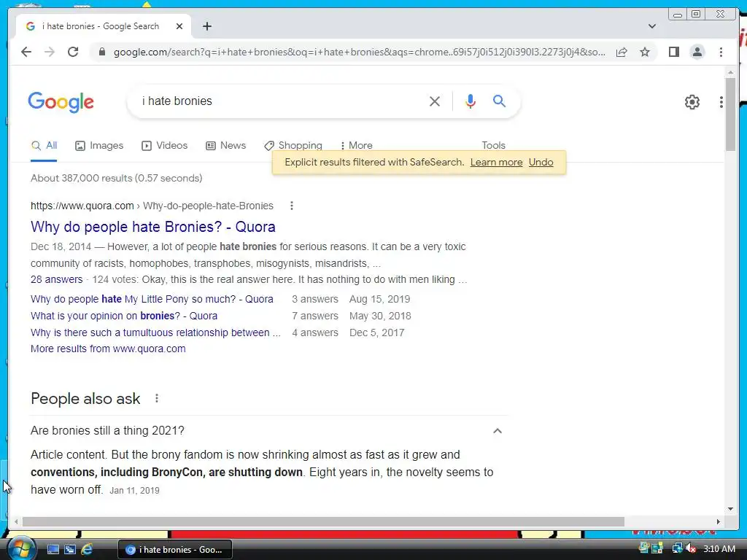The image size is (747, 560).
Task: Click the 'About 387,000 results' text
Action: point(116,178)
